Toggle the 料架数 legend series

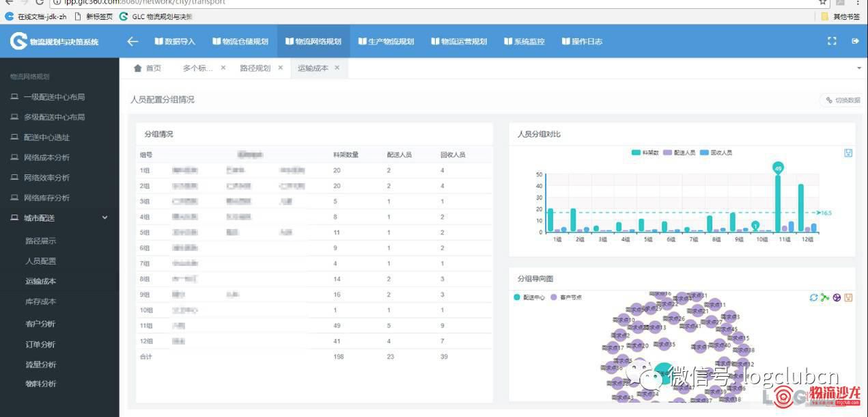(x=645, y=152)
